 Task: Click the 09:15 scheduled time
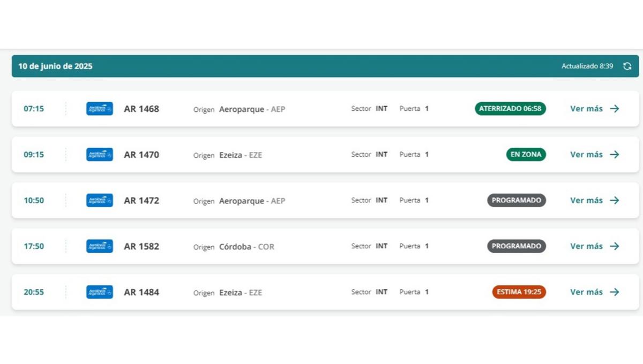coord(34,155)
